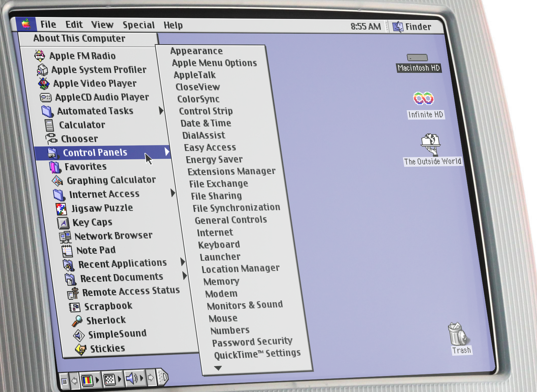Open Password Security
537x392 pixels.
click(x=253, y=342)
